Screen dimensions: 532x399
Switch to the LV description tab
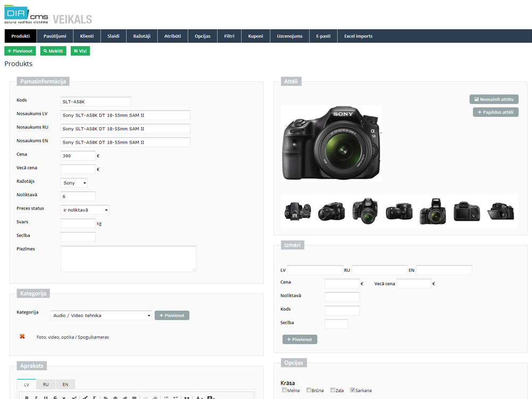coord(27,385)
